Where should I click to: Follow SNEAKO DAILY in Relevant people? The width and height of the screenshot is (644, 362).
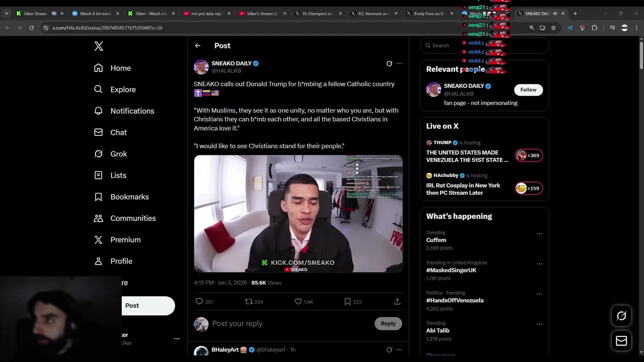coord(528,90)
